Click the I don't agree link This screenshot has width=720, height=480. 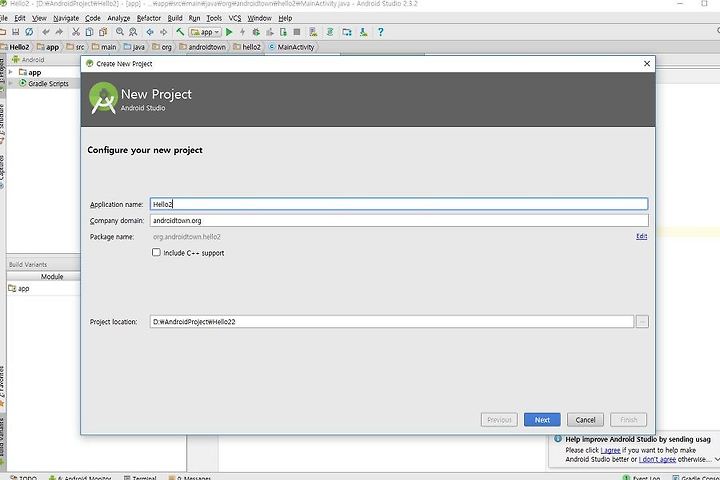coord(657,459)
